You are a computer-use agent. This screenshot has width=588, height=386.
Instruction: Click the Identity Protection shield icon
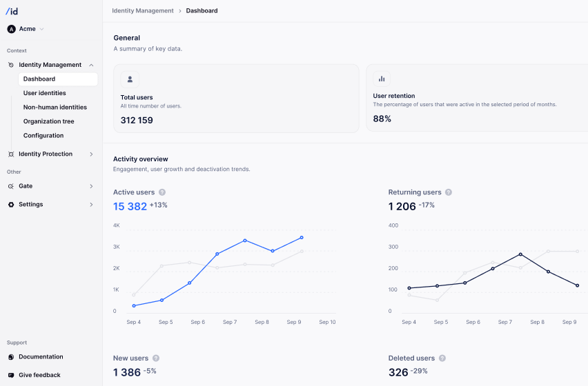point(11,154)
